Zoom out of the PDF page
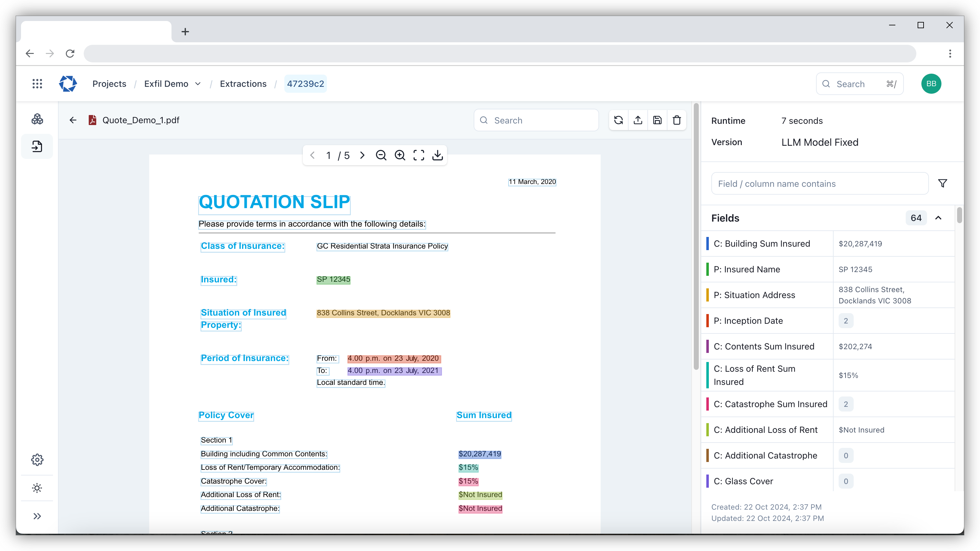The image size is (980, 551). pyautogui.click(x=381, y=155)
